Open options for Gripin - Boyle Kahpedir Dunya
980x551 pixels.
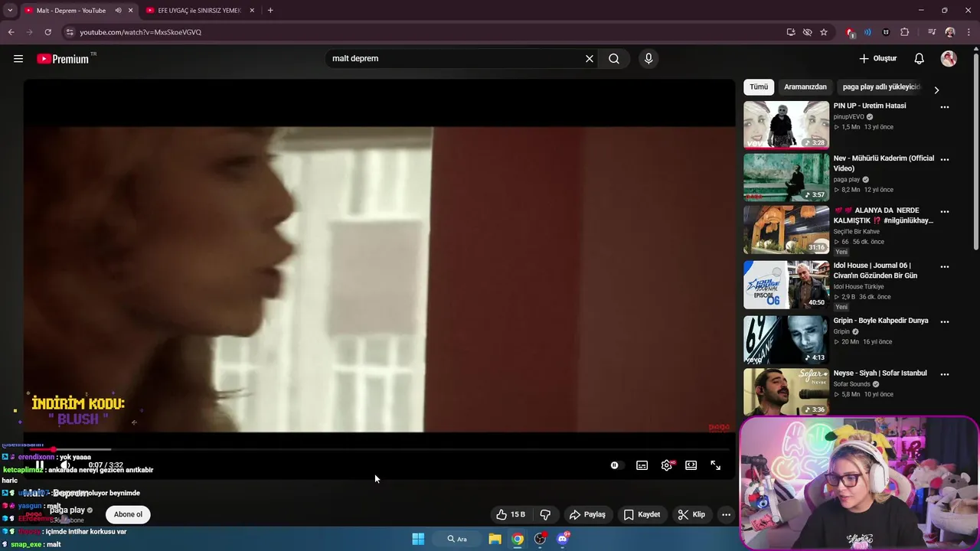pyautogui.click(x=945, y=322)
